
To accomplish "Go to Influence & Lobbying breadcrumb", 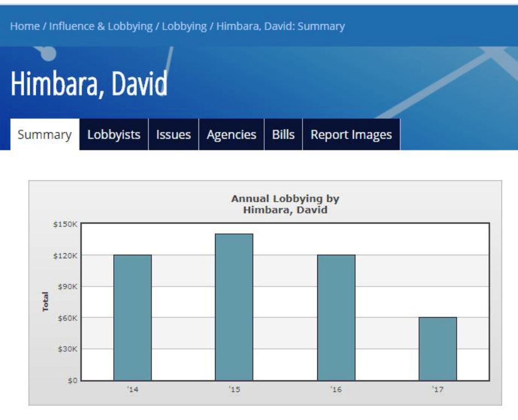I will tap(101, 26).
